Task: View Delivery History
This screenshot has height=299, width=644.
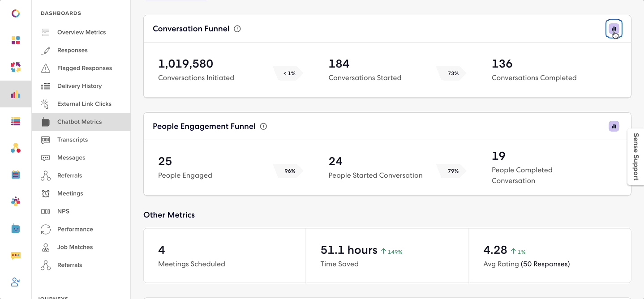Action: (79, 85)
